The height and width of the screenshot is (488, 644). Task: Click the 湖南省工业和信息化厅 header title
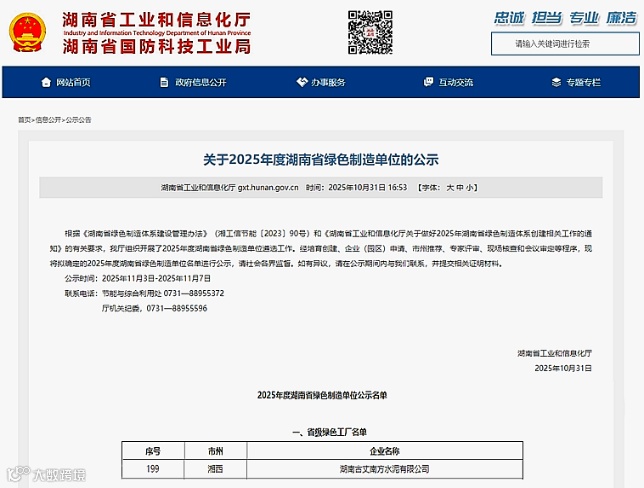pos(156,20)
